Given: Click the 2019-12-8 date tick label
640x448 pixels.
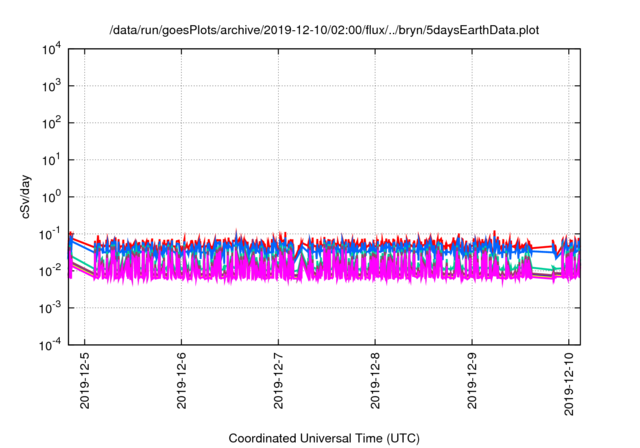Looking at the screenshot, I should [x=375, y=380].
